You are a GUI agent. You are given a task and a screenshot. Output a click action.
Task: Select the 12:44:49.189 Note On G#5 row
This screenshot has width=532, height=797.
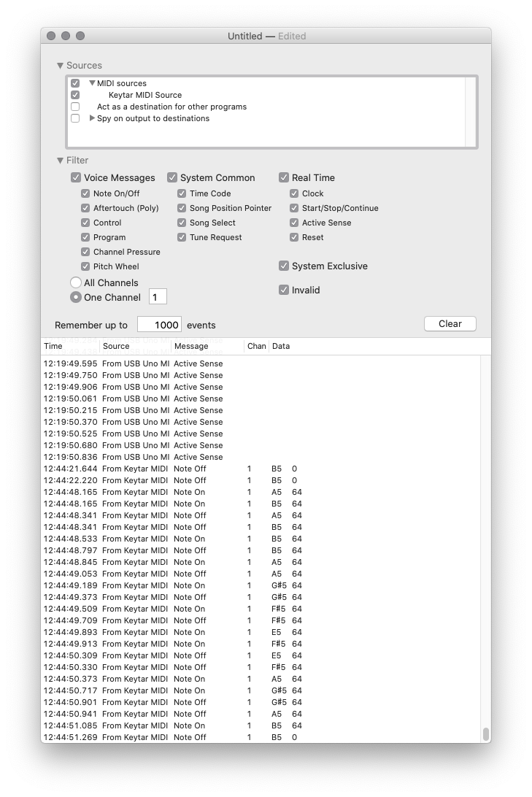(x=261, y=585)
